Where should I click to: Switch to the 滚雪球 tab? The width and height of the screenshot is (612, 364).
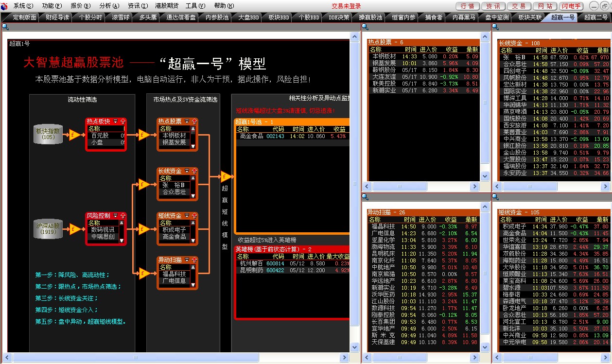point(121,17)
